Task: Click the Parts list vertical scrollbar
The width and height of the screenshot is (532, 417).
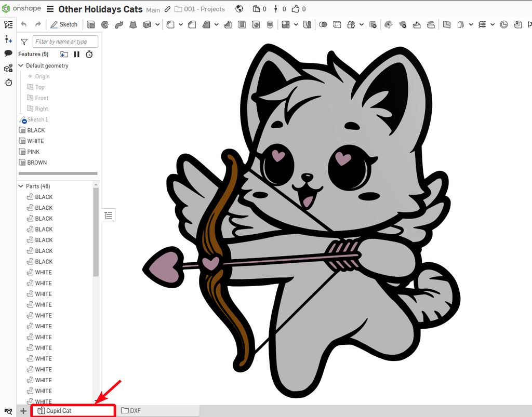Action: 96,232
